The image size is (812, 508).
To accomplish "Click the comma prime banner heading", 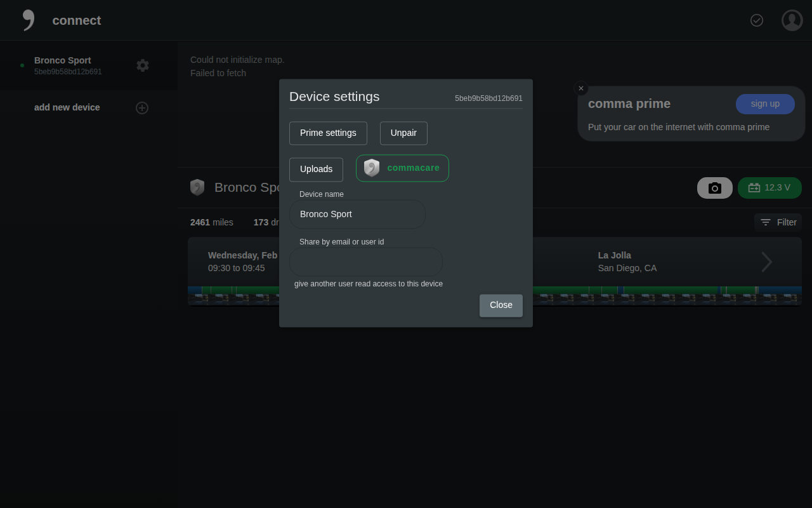I will (x=629, y=104).
